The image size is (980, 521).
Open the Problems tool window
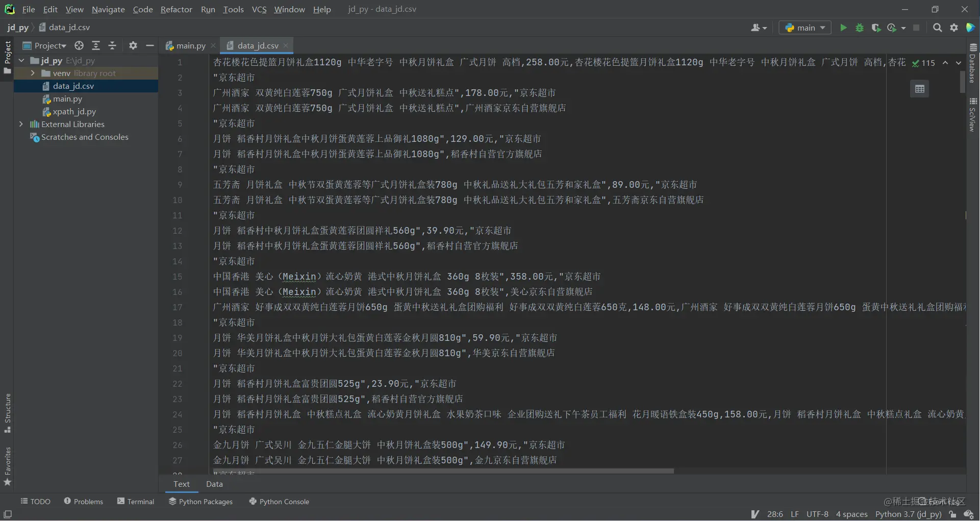coord(83,502)
